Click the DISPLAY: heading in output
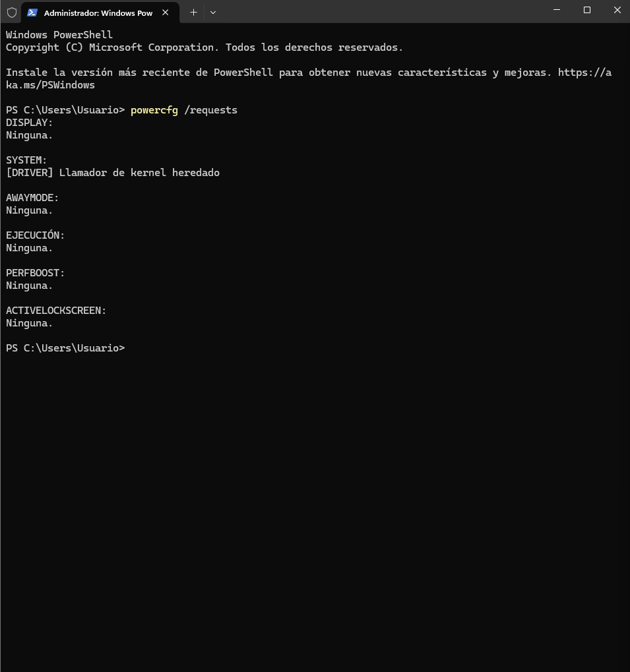The height and width of the screenshot is (672, 630). [x=29, y=123]
